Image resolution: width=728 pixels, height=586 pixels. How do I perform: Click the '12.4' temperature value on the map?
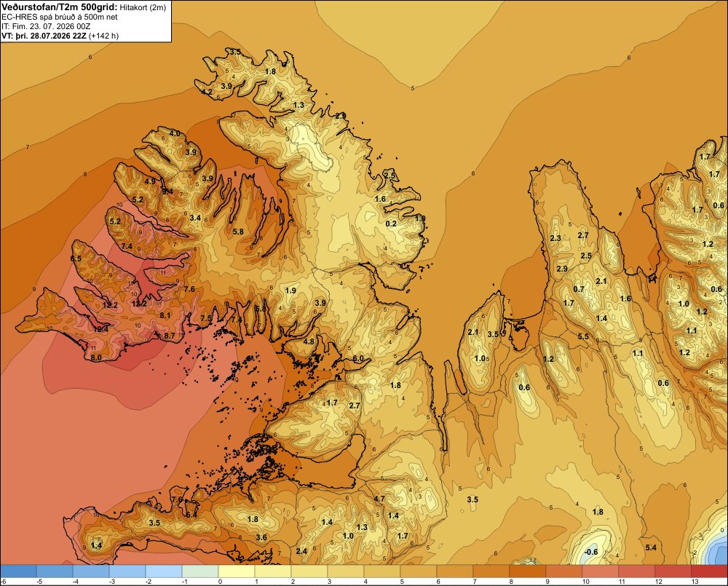pos(100,329)
